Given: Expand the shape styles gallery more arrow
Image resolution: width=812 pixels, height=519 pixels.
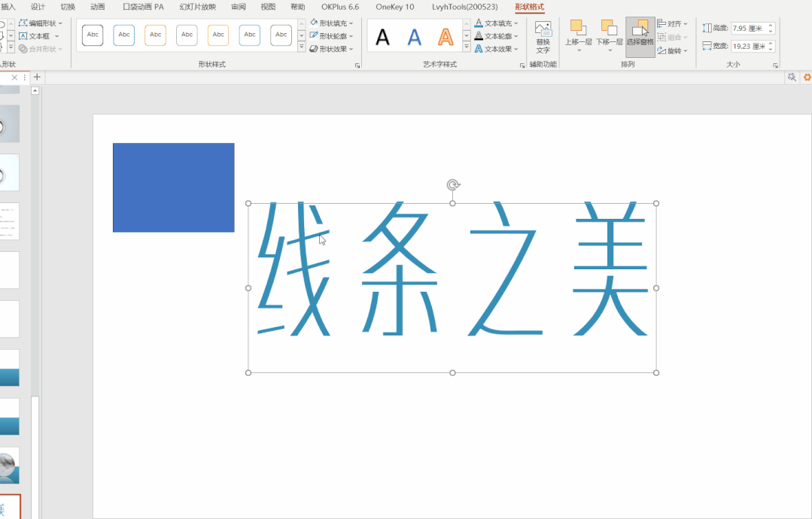Looking at the screenshot, I should 302,47.
